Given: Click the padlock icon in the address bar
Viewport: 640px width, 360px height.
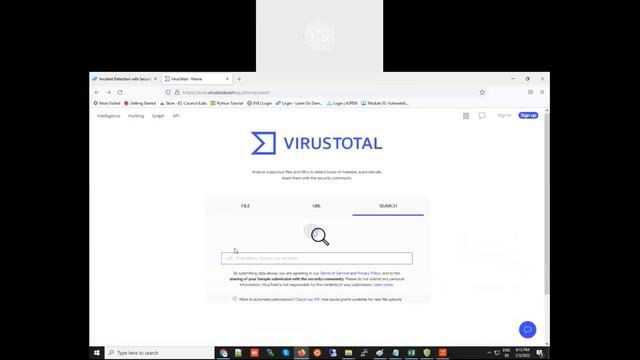Looking at the screenshot, I should 177,92.
